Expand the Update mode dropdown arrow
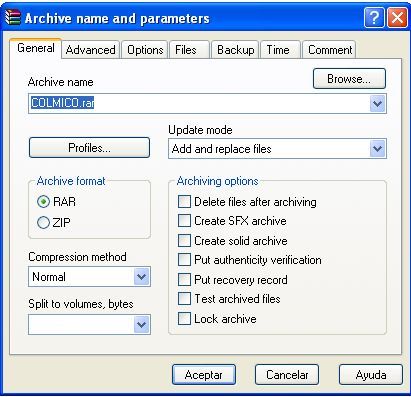411x397 pixels. pos(377,149)
